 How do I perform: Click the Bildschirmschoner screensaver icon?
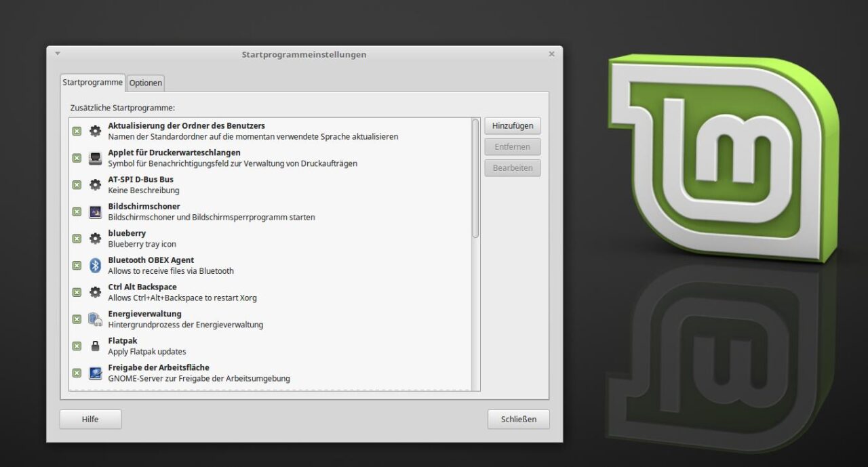pos(95,211)
